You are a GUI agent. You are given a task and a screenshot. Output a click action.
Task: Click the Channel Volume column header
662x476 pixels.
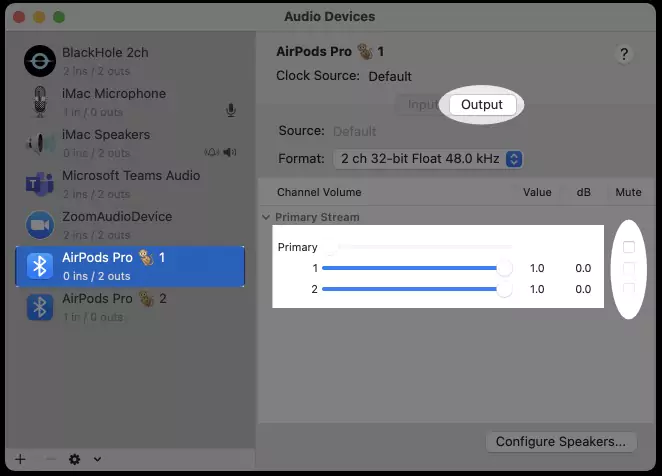[x=319, y=192]
